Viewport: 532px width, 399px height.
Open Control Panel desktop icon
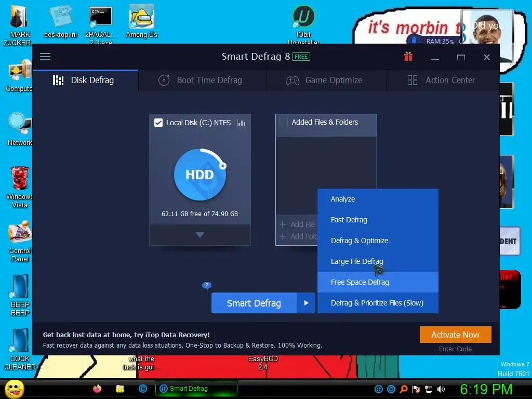point(20,242)
